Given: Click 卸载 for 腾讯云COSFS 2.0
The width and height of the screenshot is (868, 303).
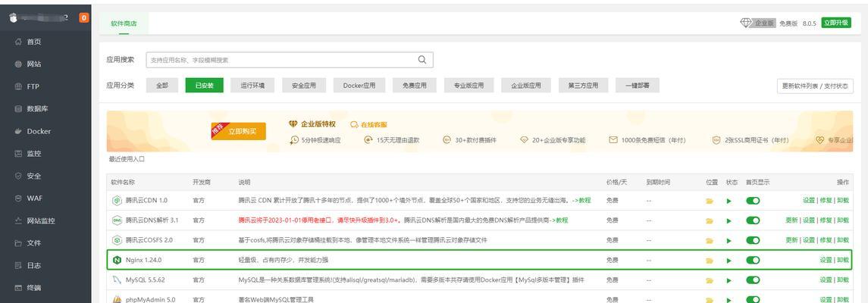Looking at the screenshot, I should [842, 241].
